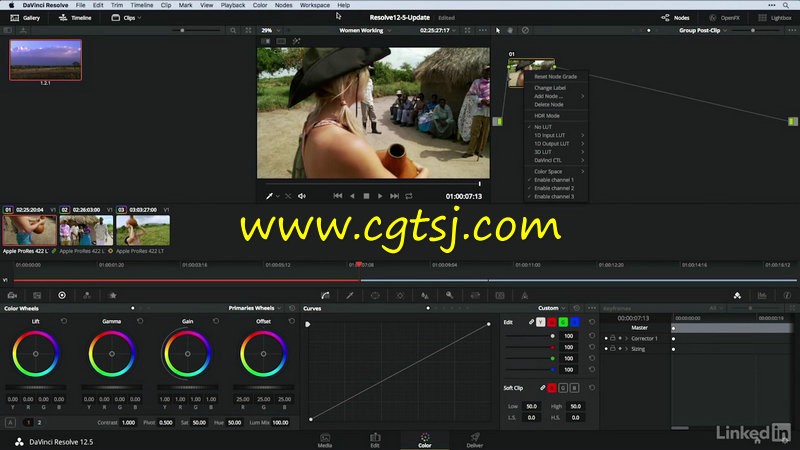Toggle loop playback in viewer
The height and width of the screenshot is (450, 800).
click(x=409, y=196)
